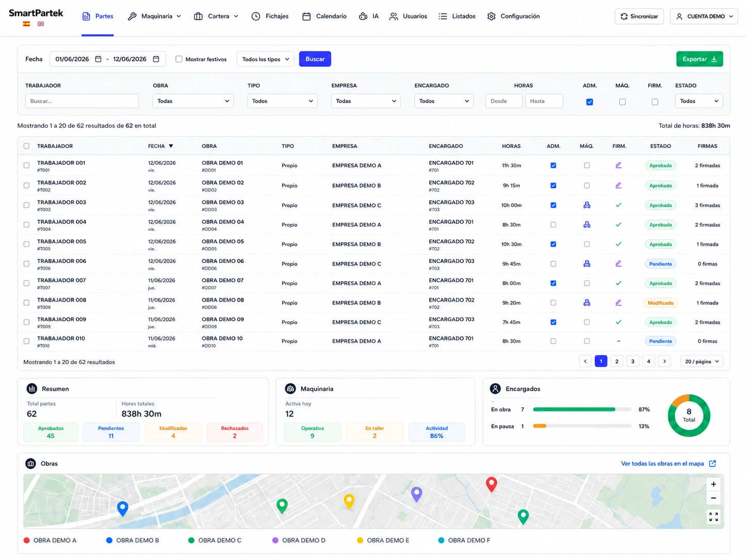Open ENCARGADO filter dropdown

444,101
